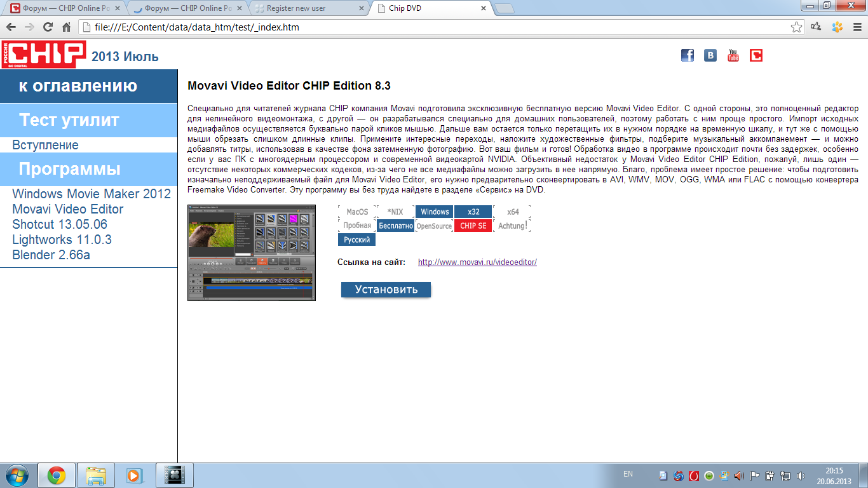This screenshot has width=868, height=488.
Task: Click the colorful paw extension icon
Action: point(837,27)
